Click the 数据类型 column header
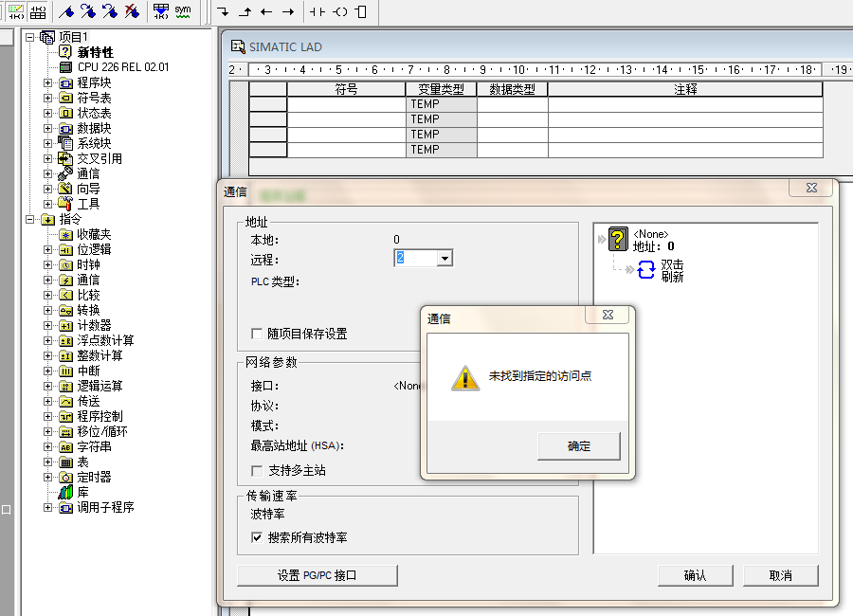853x616 pixels. coord(512,89)
